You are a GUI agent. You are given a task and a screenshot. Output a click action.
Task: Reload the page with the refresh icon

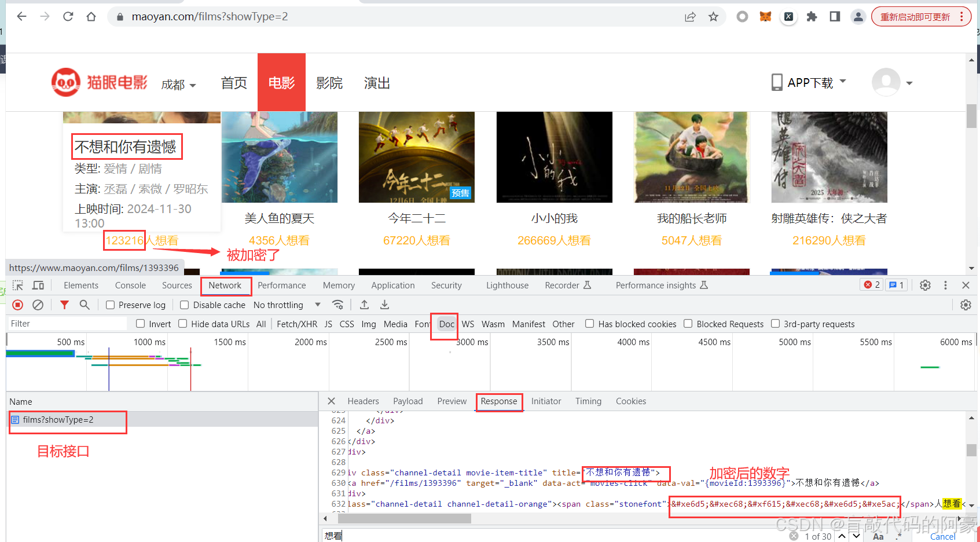(68, 16)
